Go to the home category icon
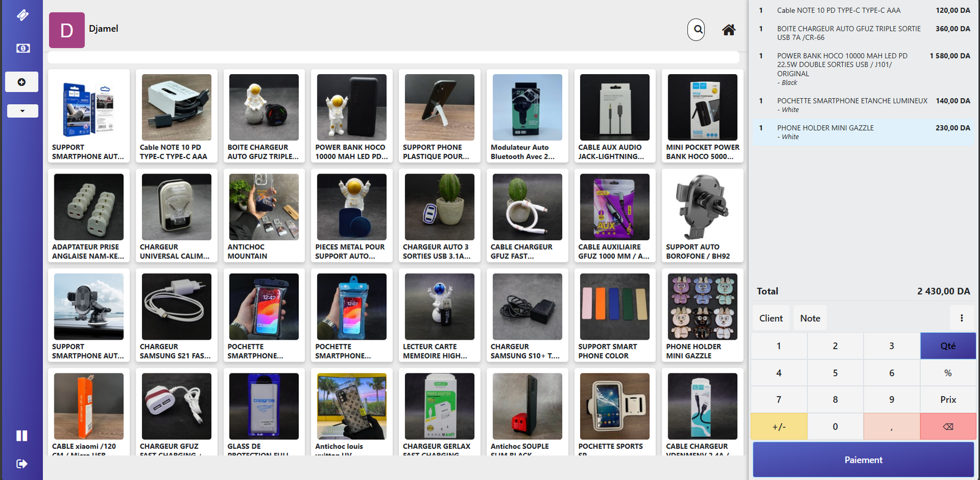Screen dimensions: 980x480 (x=728, y=30)
